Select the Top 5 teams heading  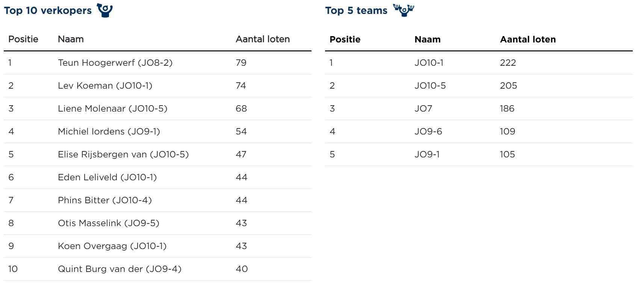(x=356, y=11)
